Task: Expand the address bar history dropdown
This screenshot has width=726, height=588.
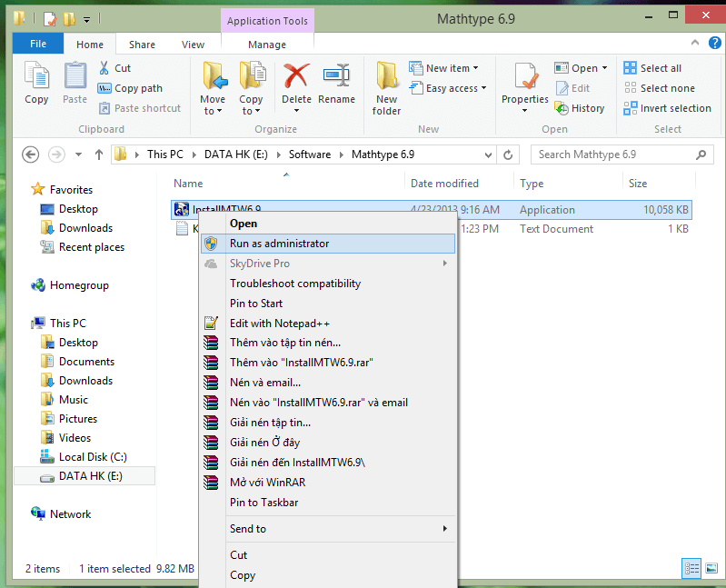Action: coord(488,154)
